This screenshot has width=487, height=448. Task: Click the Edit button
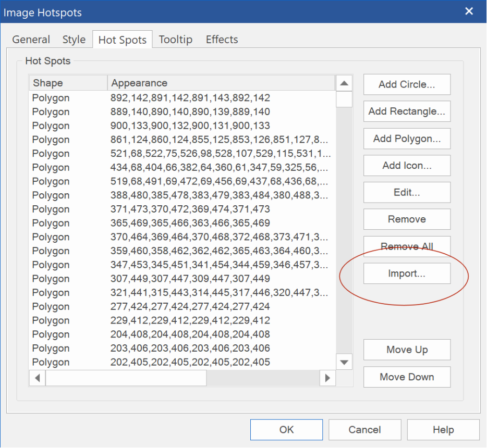coord(407,192)
